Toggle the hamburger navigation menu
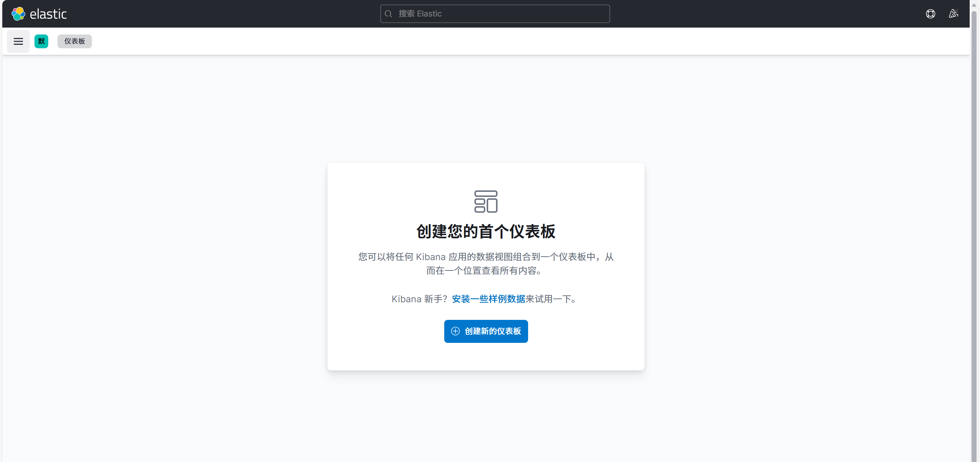 click(18, 41)
